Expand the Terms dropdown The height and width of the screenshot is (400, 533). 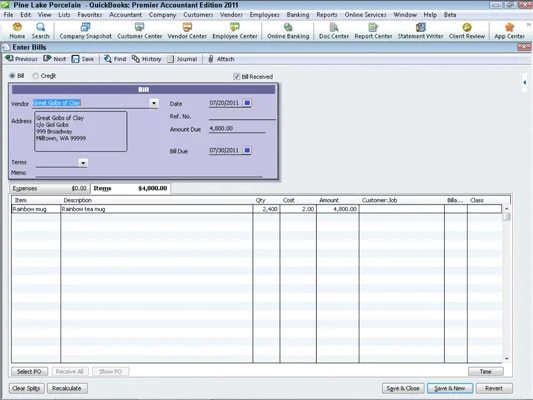[83, 163]
